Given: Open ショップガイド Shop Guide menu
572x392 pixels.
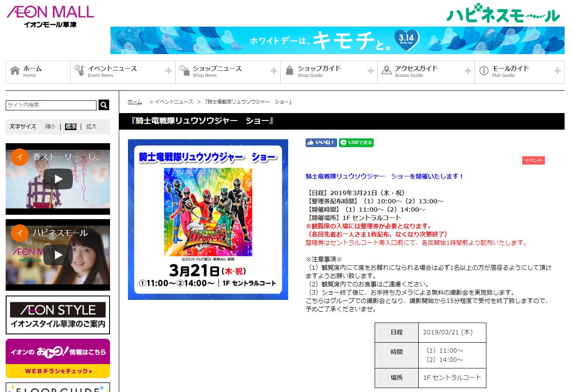Looking at the screenshot, I should [329, 72].
